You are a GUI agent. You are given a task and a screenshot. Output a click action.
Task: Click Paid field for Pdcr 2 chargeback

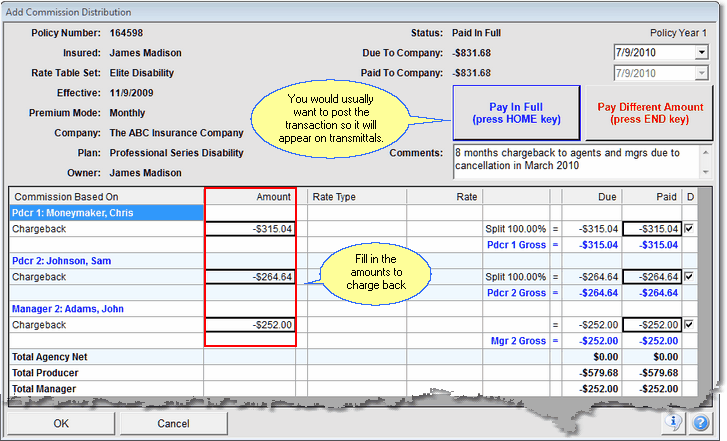click(x=652, y=277)
